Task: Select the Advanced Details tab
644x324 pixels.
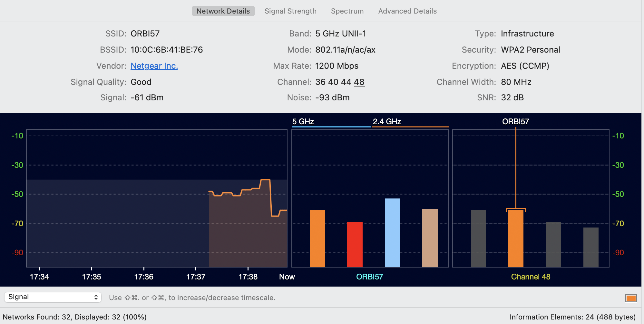Action: pos(407,11)
